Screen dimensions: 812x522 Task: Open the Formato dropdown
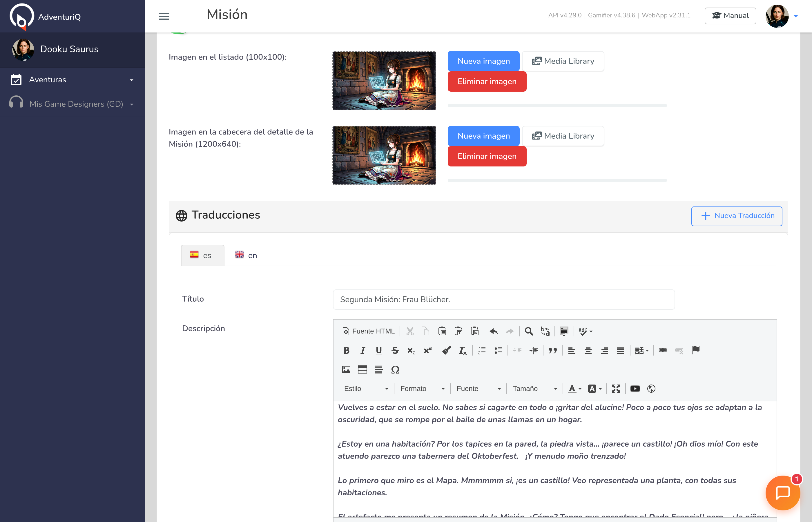(x=422, y=389)
